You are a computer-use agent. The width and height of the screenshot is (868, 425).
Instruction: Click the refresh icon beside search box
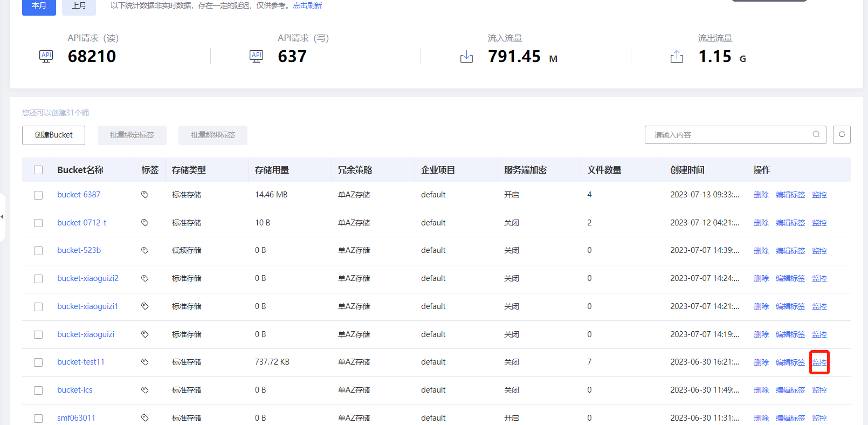click(x=842, y=135)
